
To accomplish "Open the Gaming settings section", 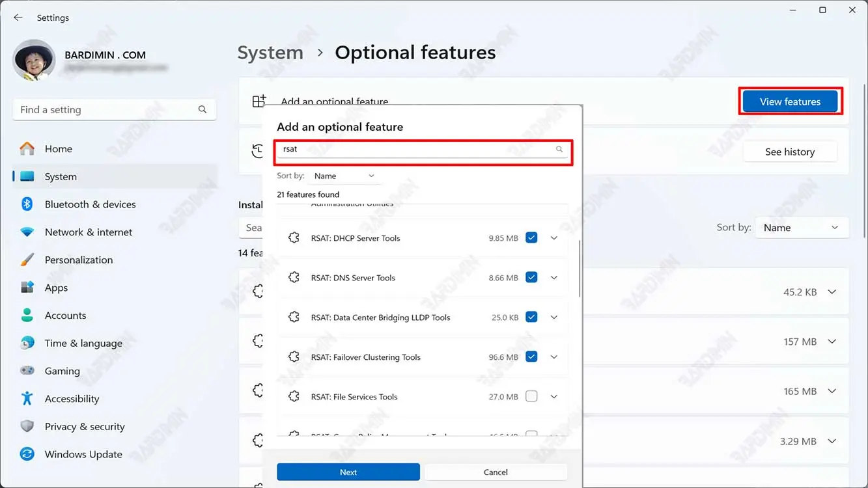I will click(x=62, y=371).
